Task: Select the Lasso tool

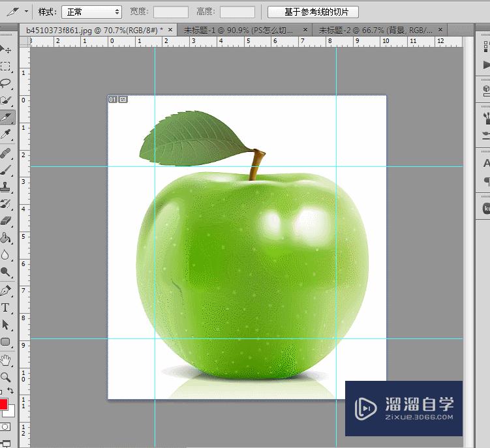Action: pyautogui.click(x=5, y=83)
